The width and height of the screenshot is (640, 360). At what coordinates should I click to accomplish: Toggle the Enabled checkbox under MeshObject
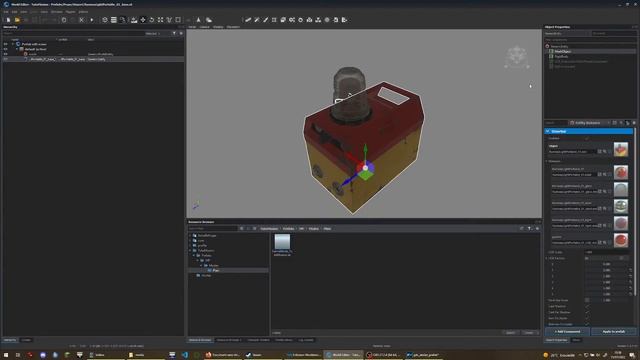click(x=587, y=138)
